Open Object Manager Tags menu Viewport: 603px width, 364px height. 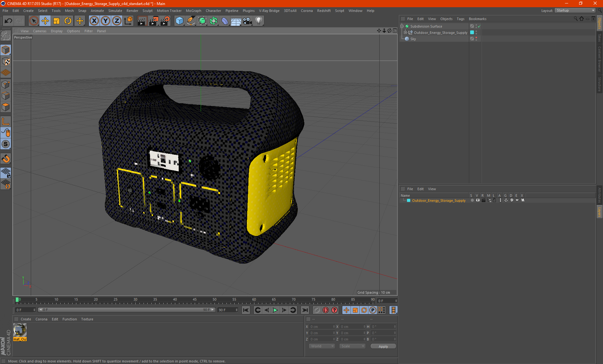coord(460,19)
